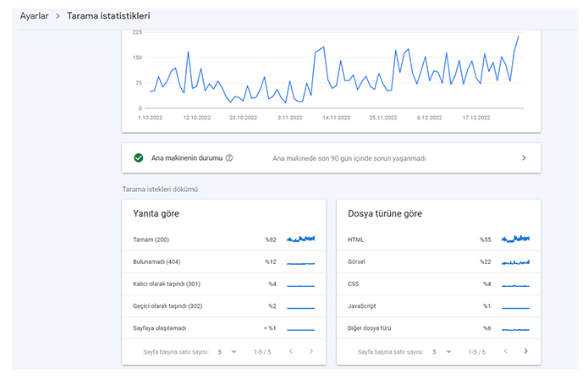Click the breadcrumb chevron after Ayarlar
This screenshot has width=588, height=380.
point(57,16)
